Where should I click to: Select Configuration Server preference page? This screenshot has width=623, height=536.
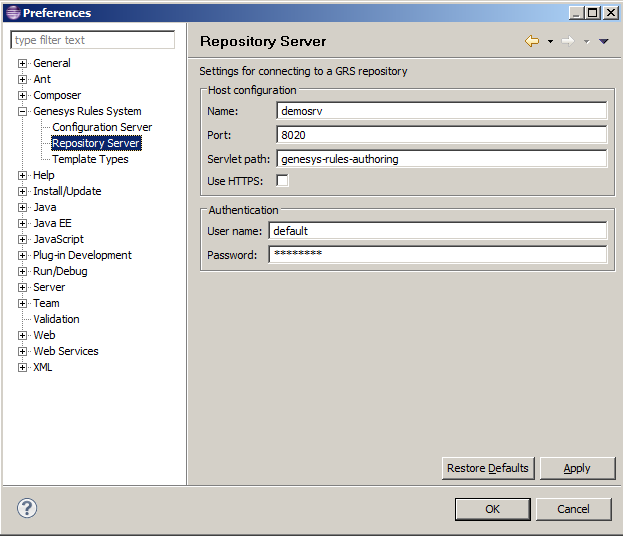102,127
